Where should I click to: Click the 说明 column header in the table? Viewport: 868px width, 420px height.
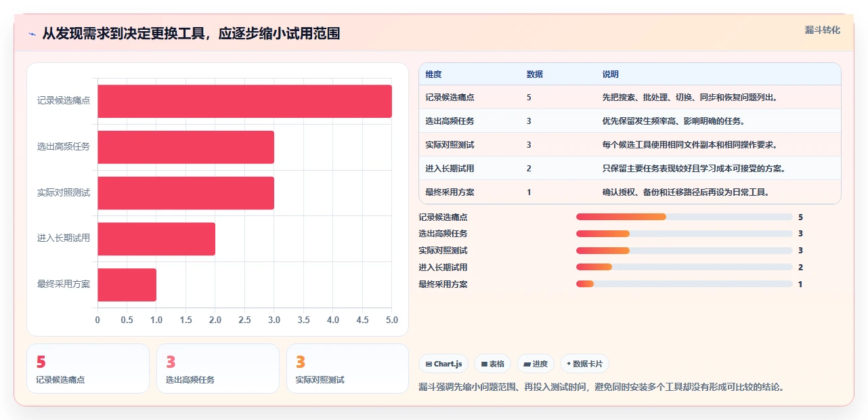click(610, 75)
